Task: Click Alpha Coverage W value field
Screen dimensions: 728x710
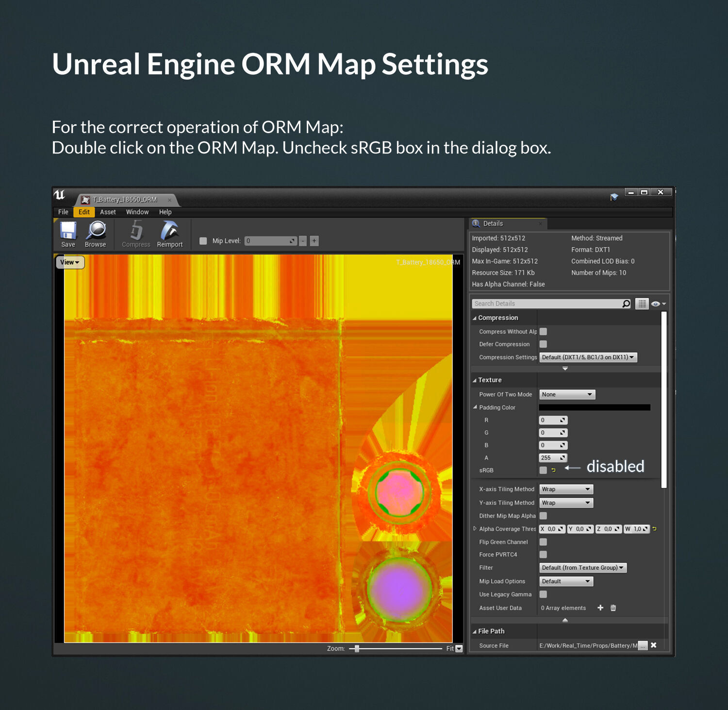Action: tap(637, 529)
